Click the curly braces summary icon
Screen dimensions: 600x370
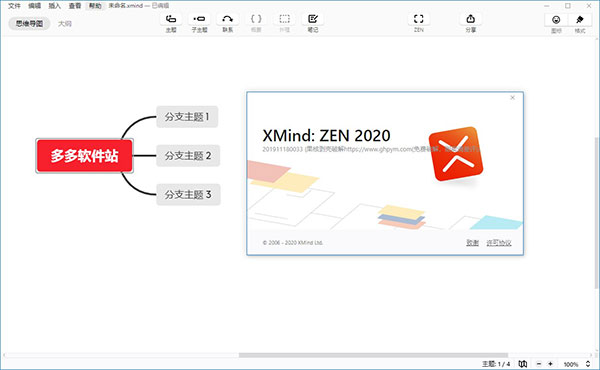[256, 19]
